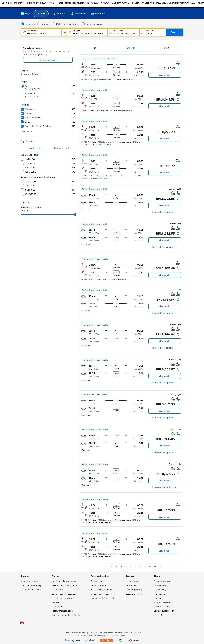Click the baggage icon above BRL8,047.38
Screen dimensions: 204x644
[178, 94]
